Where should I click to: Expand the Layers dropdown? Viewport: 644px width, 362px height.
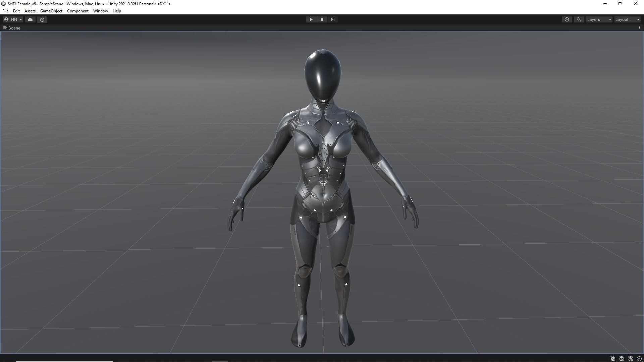pos(599,19)
